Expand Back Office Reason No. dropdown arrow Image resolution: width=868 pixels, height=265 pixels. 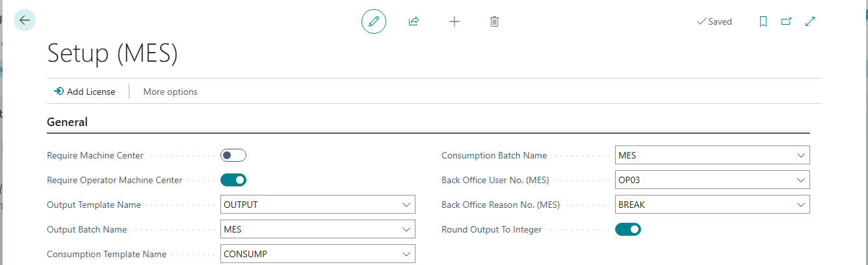tap(801, 205)
